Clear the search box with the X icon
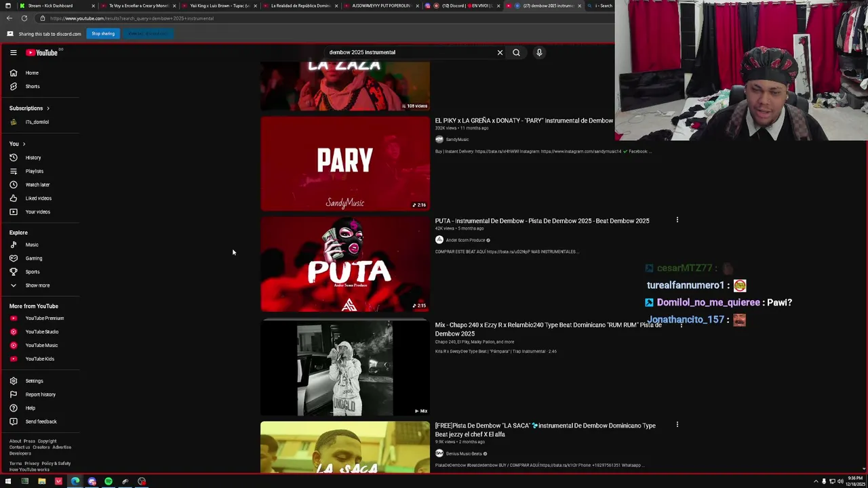The height and width of the screenshot is (488, 868). [500, 52]
